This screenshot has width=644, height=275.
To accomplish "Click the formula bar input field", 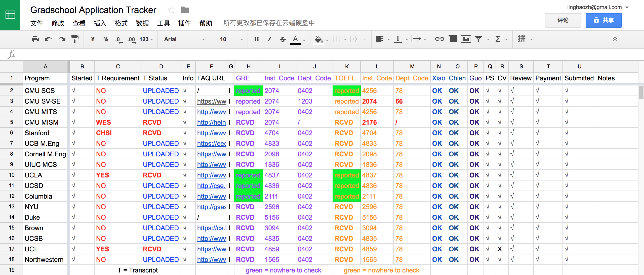I will coord(325,54).
